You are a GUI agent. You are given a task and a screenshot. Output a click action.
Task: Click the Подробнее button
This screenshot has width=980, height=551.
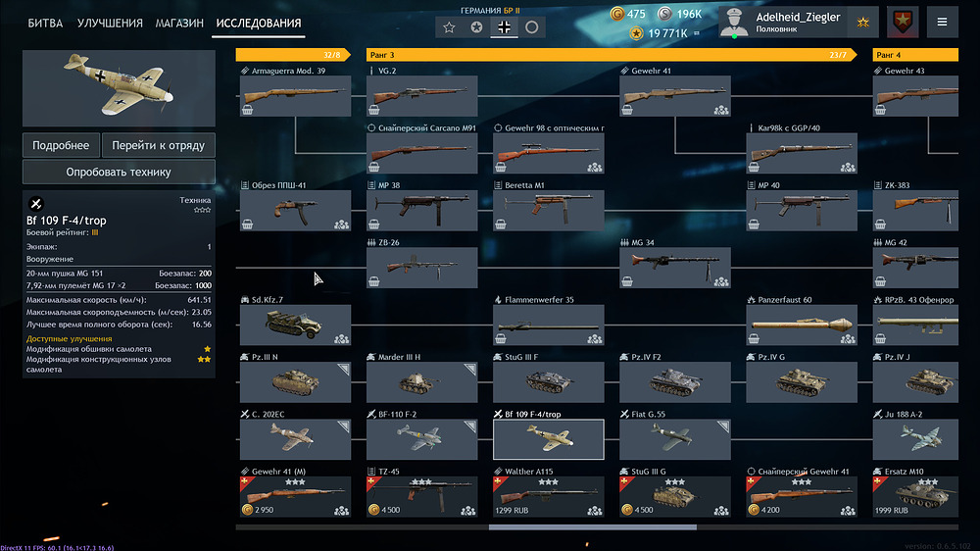coord(61,145)
